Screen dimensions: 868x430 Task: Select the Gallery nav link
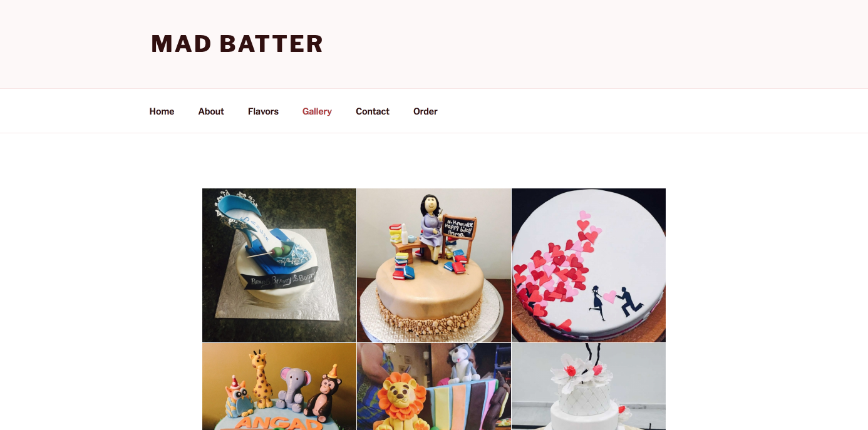coord(317,111)
